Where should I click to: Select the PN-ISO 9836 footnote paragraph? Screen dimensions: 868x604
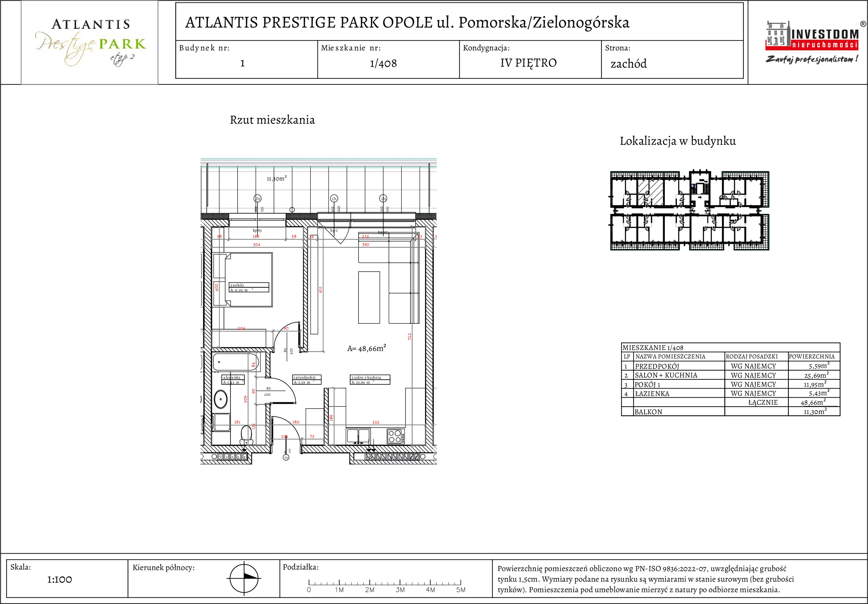click(646, 579)
